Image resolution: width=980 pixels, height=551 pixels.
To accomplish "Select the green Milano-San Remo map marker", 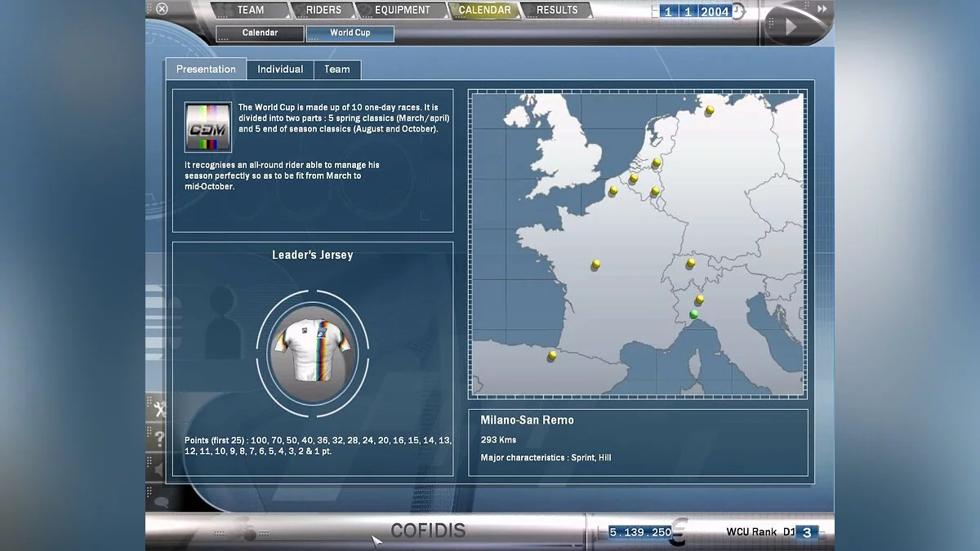I will coord(694,314).
